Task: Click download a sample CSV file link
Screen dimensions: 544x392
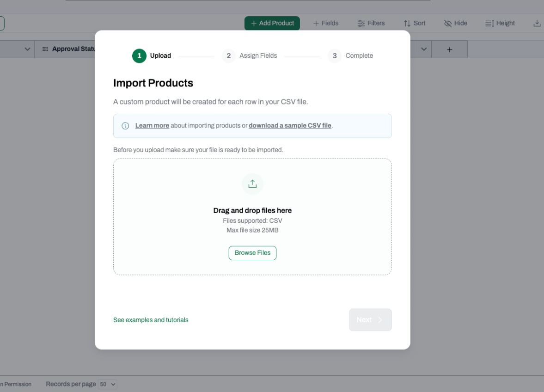Action: click(290, 126)
